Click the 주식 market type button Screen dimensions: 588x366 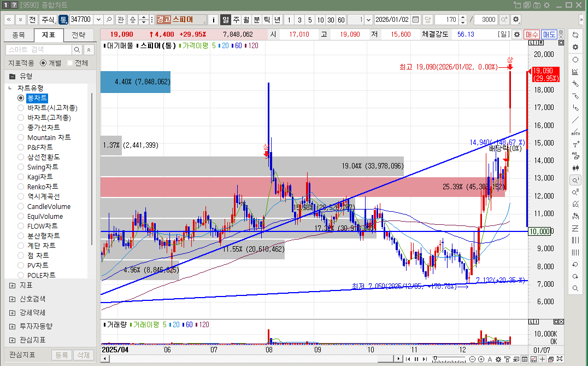pyautogui.click(x=48, y=20)
